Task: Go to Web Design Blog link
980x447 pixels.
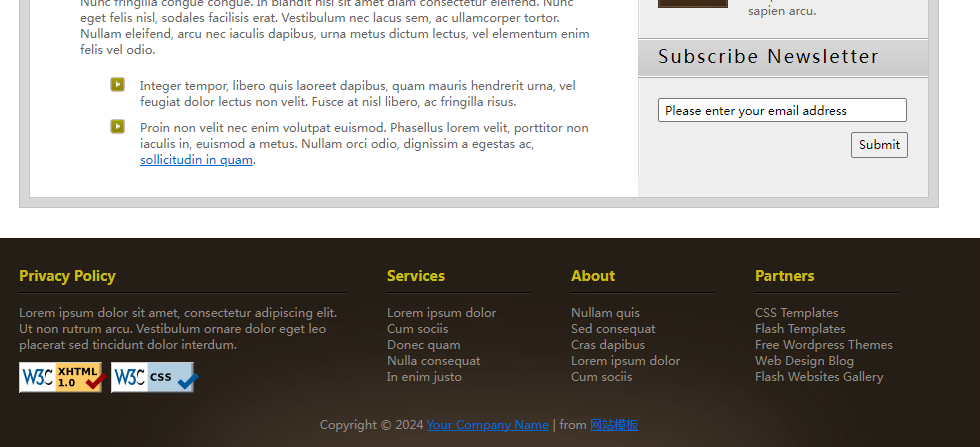Action: [x=804, y=361]
